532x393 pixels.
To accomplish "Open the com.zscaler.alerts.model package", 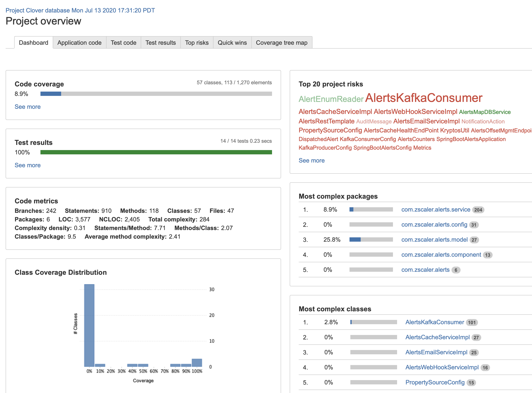I will coord(434,239).
